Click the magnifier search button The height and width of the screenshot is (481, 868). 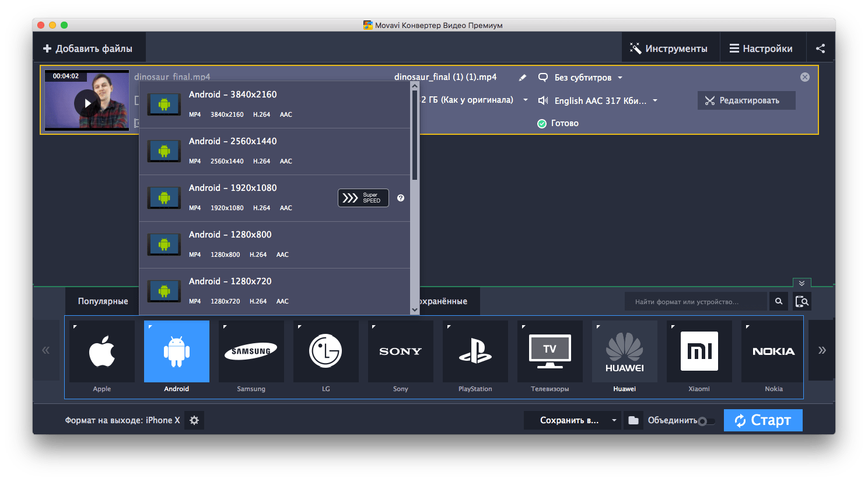coord(778,302)
